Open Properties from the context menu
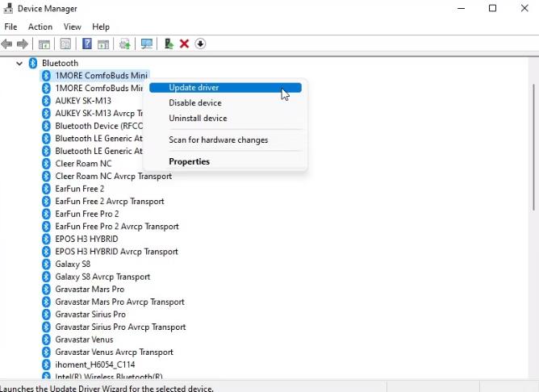This screenshot has height=392, width=539. click(x=189, y=161)
